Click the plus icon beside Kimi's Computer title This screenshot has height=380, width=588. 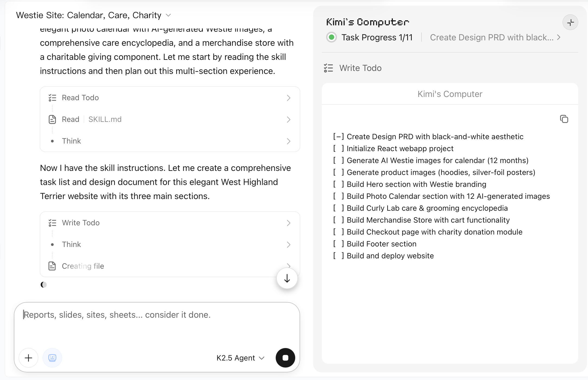(x=570, y=22)
